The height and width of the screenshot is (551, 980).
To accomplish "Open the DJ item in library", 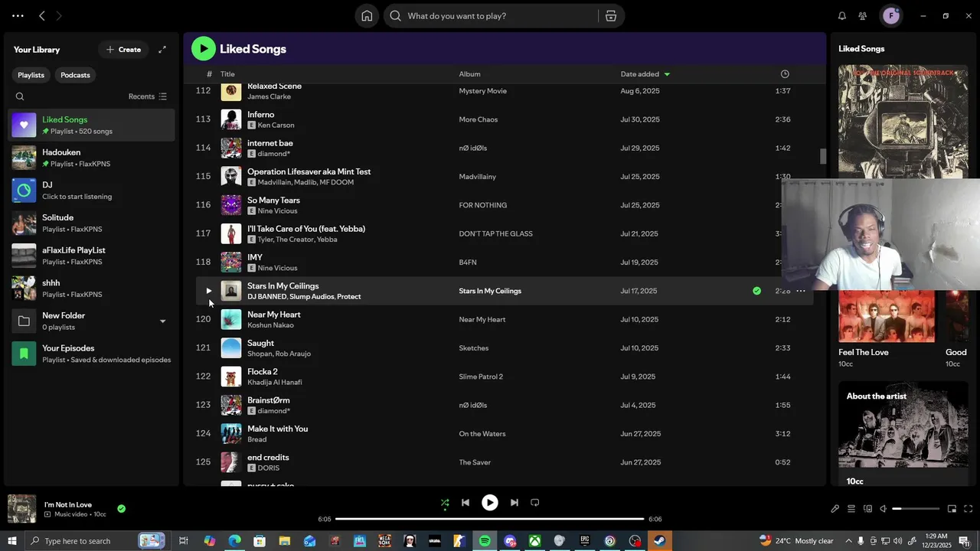I will (92, 190).
